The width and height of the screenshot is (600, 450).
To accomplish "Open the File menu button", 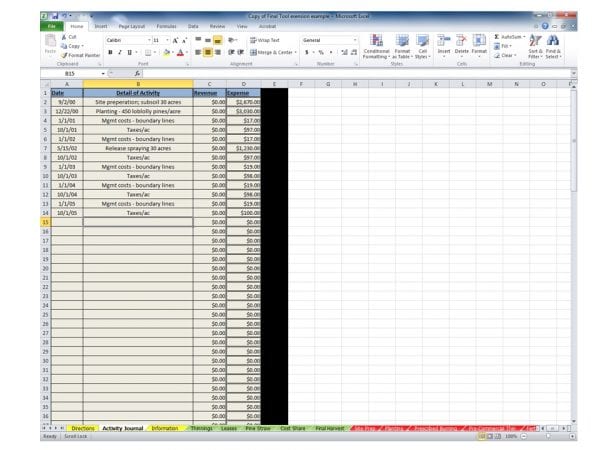I will (51, 25).
